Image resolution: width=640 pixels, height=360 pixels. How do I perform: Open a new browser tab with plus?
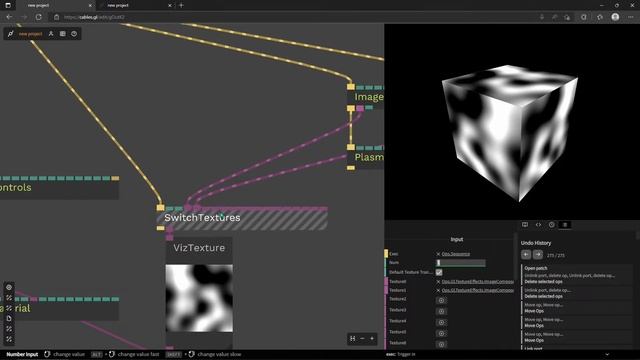tap(181, 5)
